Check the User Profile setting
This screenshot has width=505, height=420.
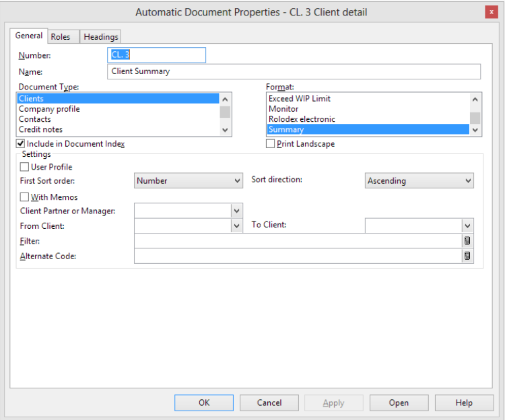click(x=25, y=167)
